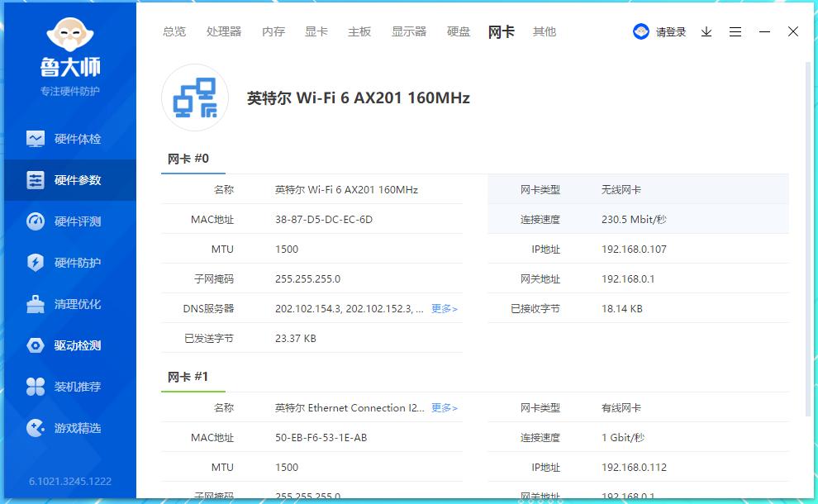Open the 其他 tab
Screen dimensions: 818x504
coord(545,31)
